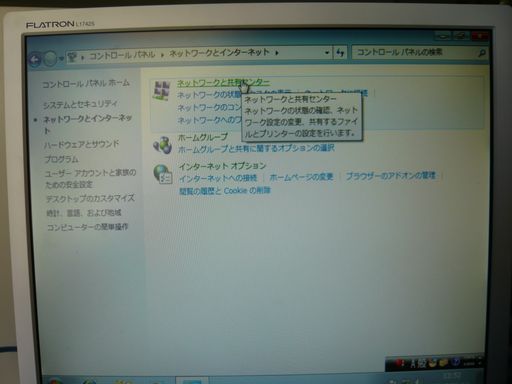Click the Internet Options globe icon
The width and height of the screenshot is (512, 384).
click(x=163, y=174)
